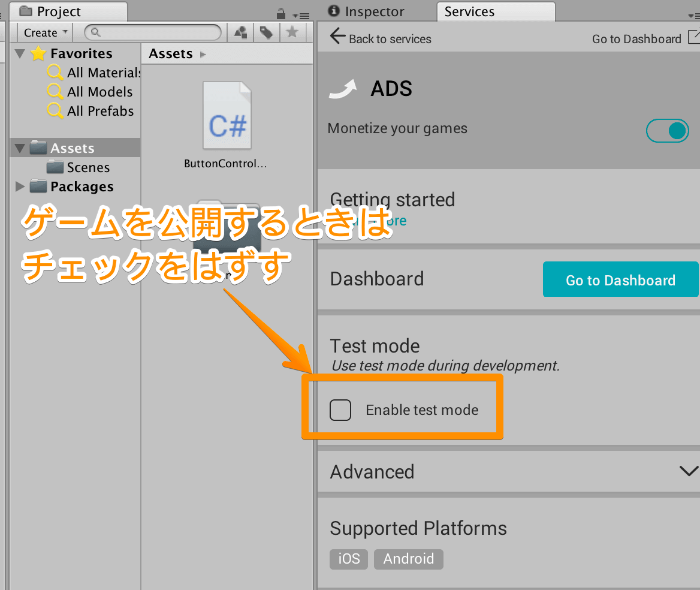Select the Packages tree row
This screenshot has height=590, width=700.
pos(75,186)
